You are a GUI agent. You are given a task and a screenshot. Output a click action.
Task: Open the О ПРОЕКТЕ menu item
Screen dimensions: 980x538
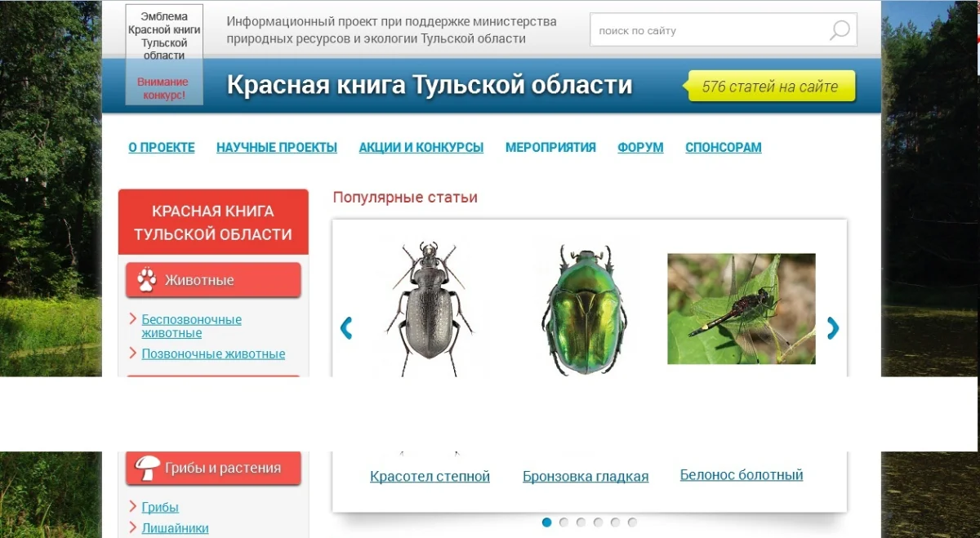point(162,148)
